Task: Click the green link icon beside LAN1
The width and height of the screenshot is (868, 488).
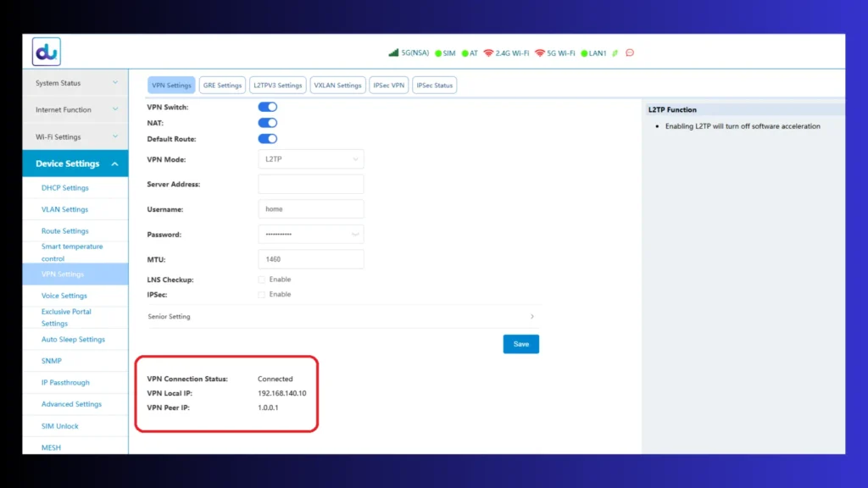Action: tap(615, 53)
